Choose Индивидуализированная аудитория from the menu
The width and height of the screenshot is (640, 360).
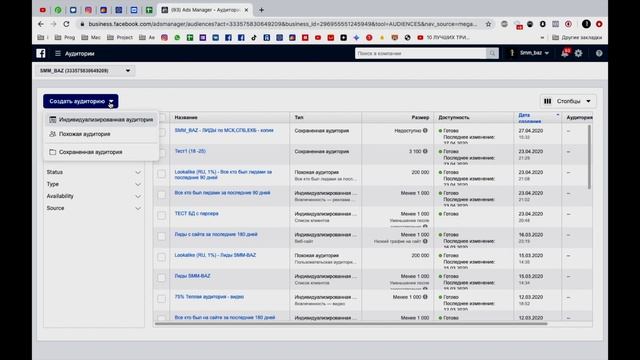click(101, 120)
